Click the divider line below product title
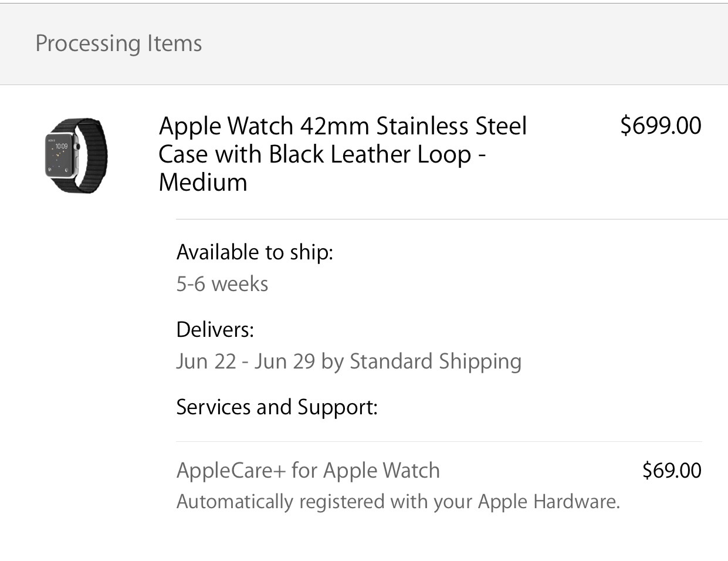The width and height of the screenshot is (728, 561). pos(452,219)
